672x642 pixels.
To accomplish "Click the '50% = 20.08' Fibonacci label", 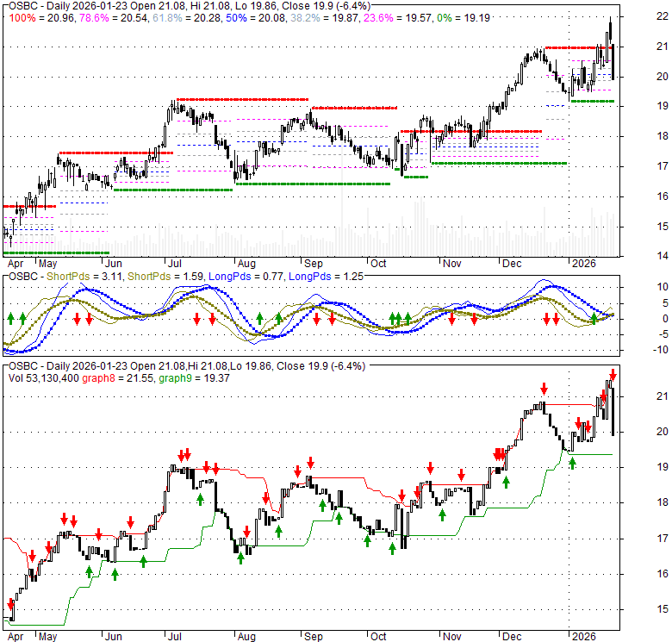I will pos(252,18).
